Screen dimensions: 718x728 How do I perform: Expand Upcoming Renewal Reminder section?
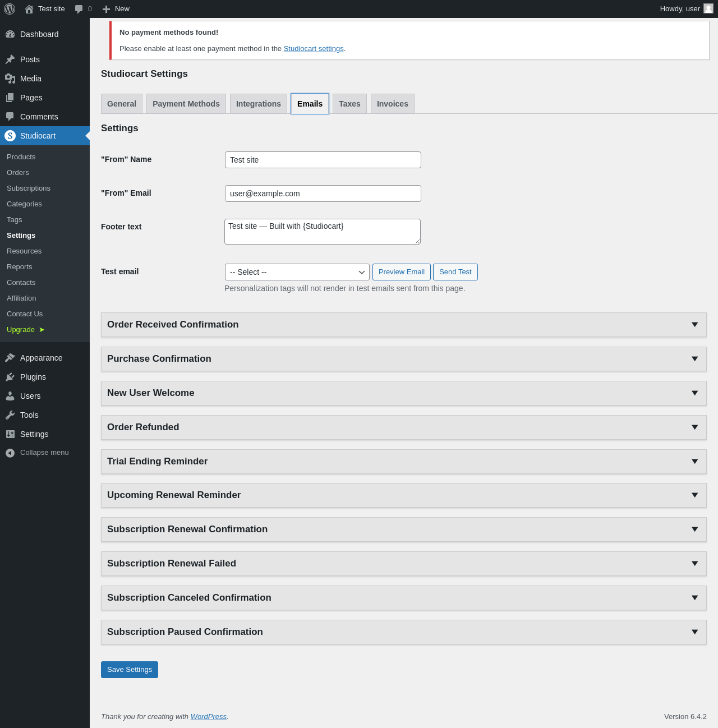[403, 495]
